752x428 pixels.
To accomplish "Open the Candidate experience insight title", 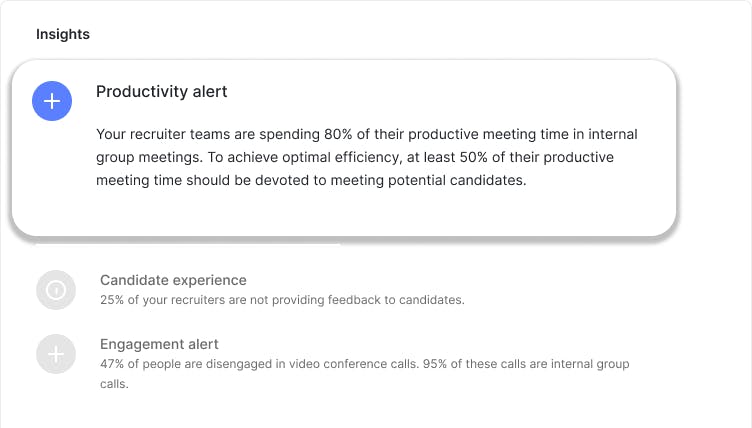I will tap(173, 280).
